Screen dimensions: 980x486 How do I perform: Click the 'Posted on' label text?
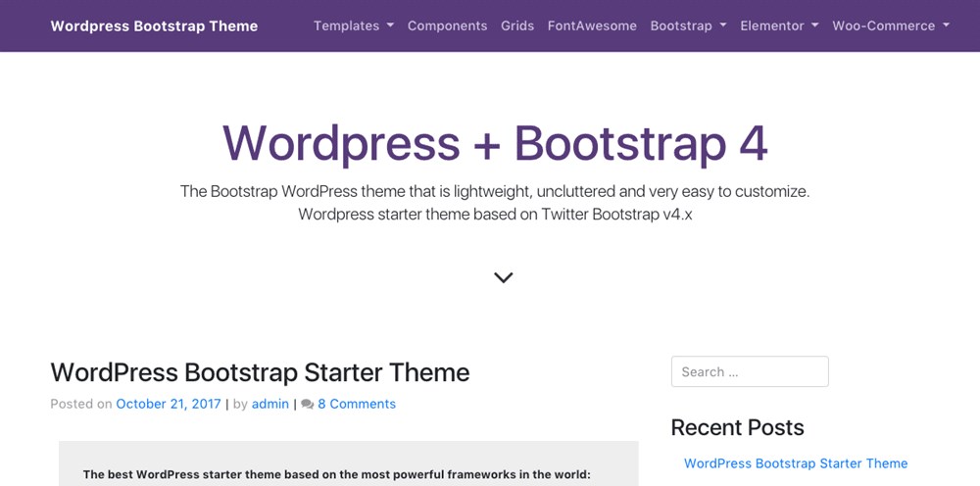81,404
